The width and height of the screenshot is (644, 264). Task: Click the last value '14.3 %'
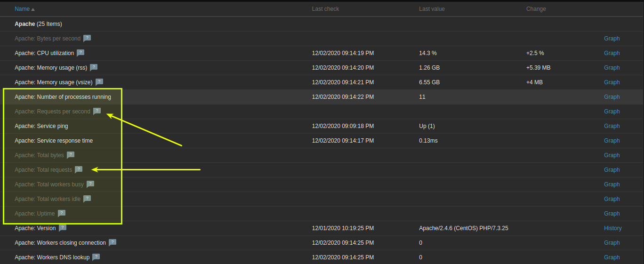click(x=428, y=53)
